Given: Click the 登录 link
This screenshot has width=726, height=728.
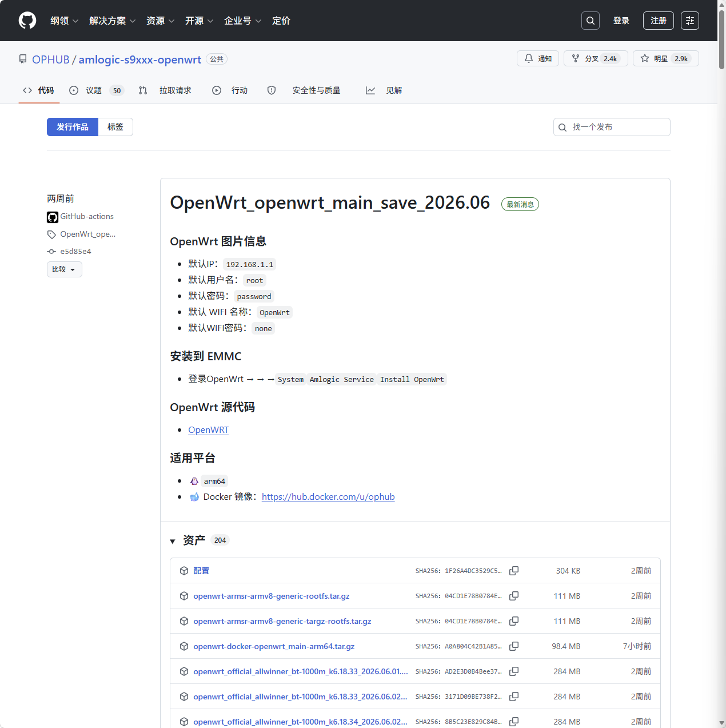Looking at the screenshot, I should [621, 21].
